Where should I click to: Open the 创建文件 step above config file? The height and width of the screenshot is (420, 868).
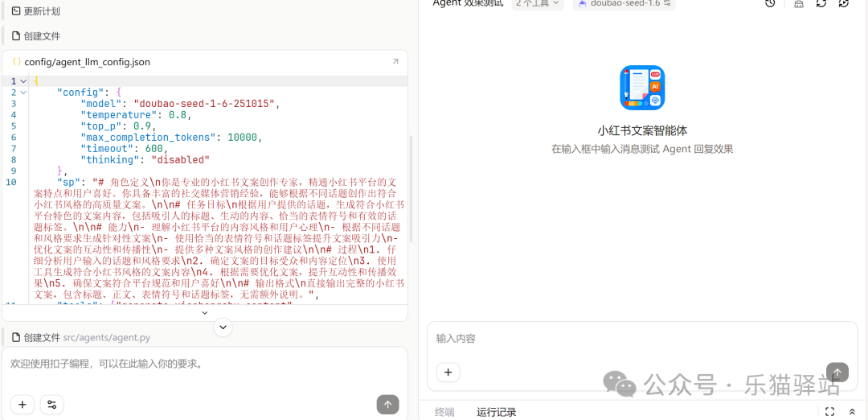coord(36,36)
